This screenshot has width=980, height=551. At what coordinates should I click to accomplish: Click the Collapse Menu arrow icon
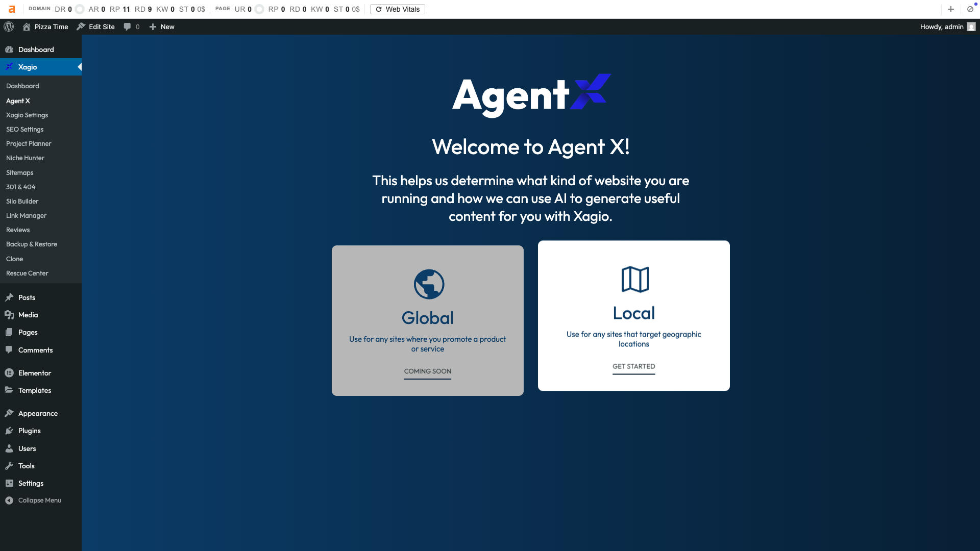[x=9, y=500]
